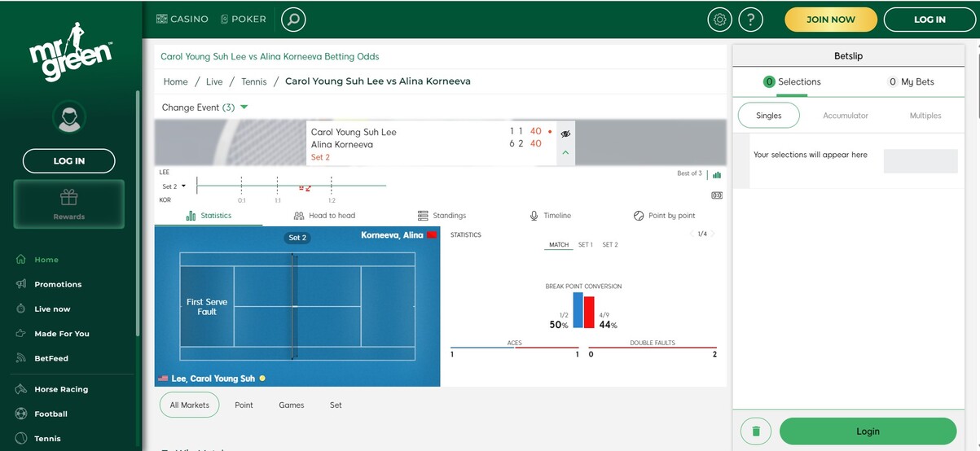980x451 pixels.
Task: Click the Mr Green logo
Action: (71, 54)
